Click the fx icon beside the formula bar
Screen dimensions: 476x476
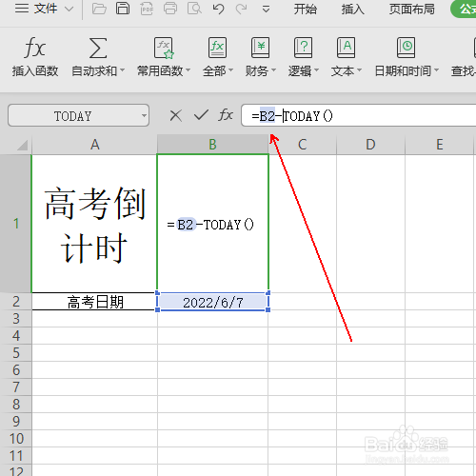(x=226, y=115)
